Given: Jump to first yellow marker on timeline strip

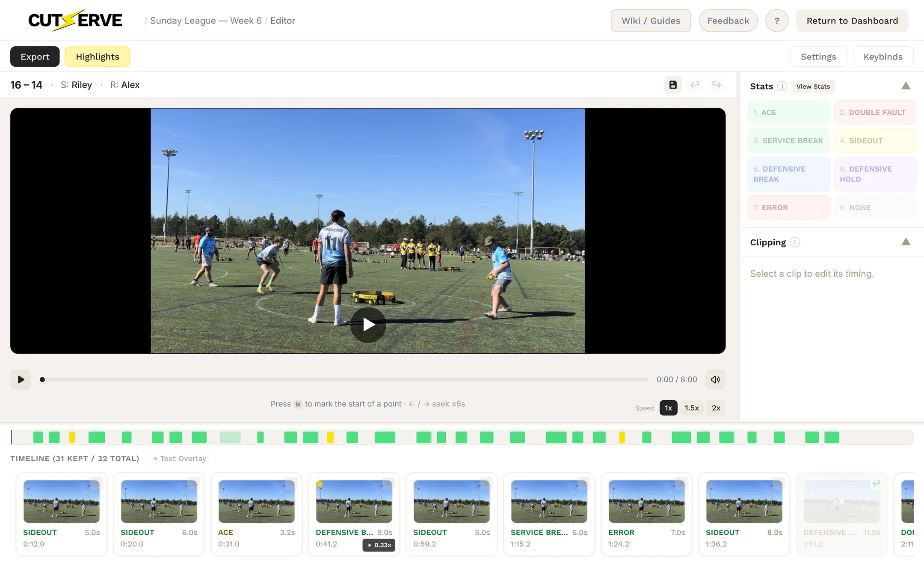Looking at the screenshot, I should pyautogui.click(x=72, y=437).
